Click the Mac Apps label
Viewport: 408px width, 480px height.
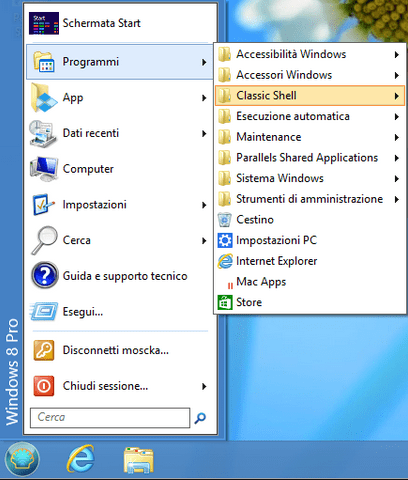[x=261, y=282]
